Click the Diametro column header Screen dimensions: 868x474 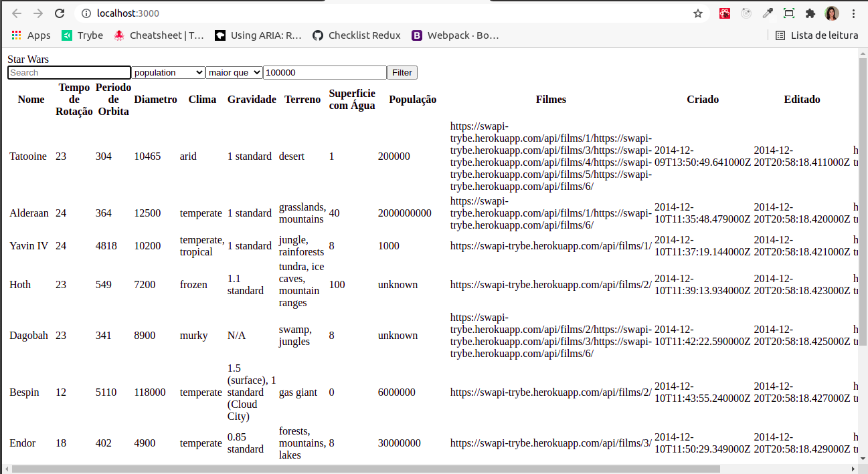pyautogui.click(x=155, y=100)
